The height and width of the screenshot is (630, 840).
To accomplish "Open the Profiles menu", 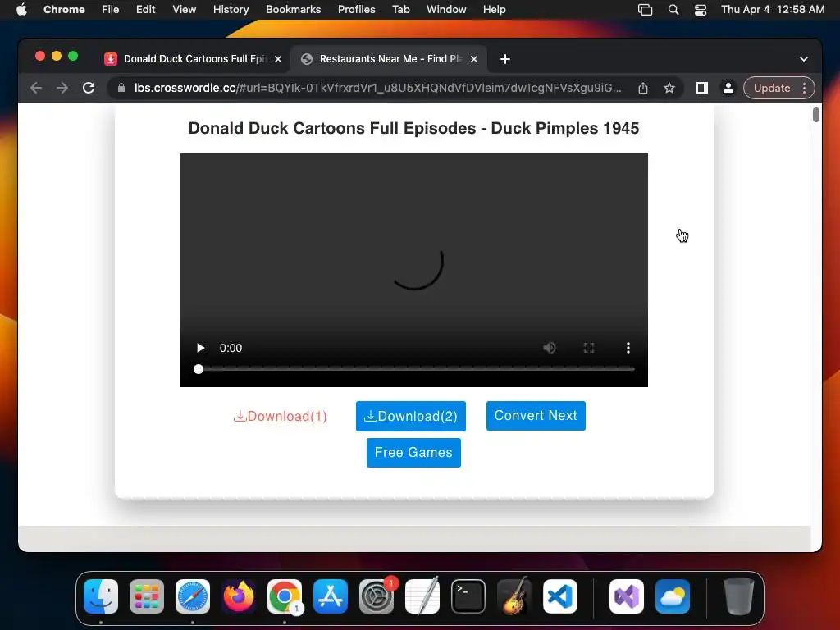I will click(x=357, y=9).
